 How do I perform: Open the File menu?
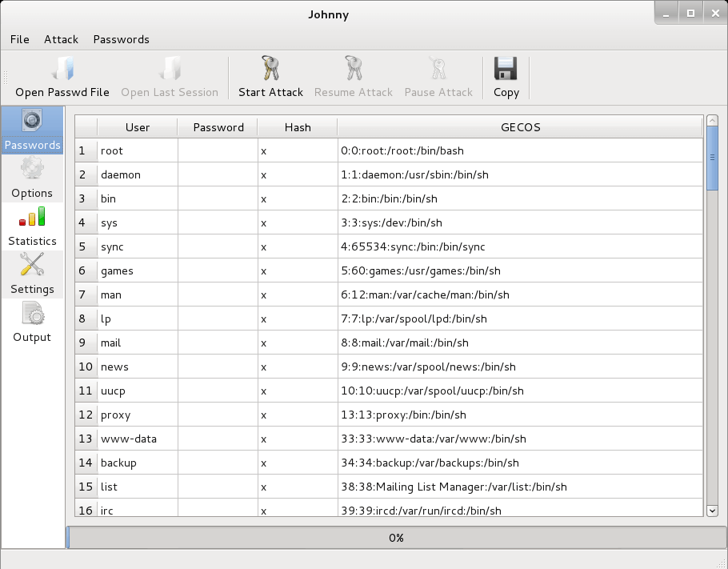20,39
